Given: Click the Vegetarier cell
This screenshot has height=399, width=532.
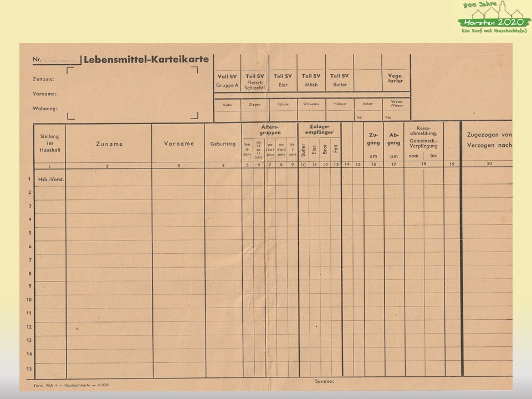Looking at the screenshot, I should click(x=396, y=78).
